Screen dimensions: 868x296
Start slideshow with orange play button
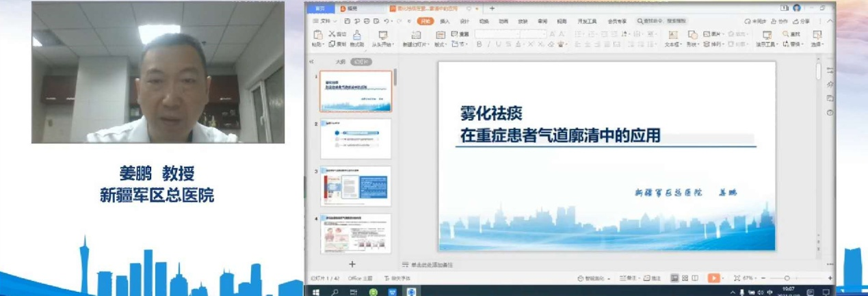point(713,278)
